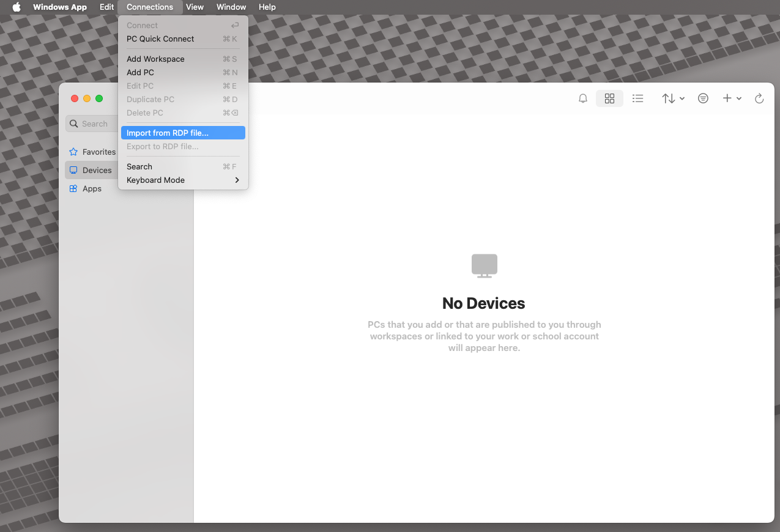Screen dimensions: 780x532
Task: Open the plus add dropdown
Action: click(x=732, y=98)
